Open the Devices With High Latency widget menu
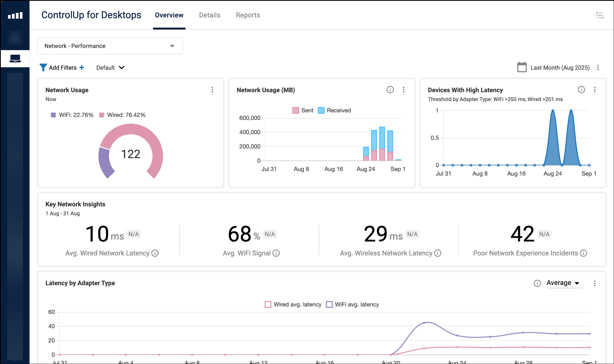614x364 pixels. coord(595,90)
